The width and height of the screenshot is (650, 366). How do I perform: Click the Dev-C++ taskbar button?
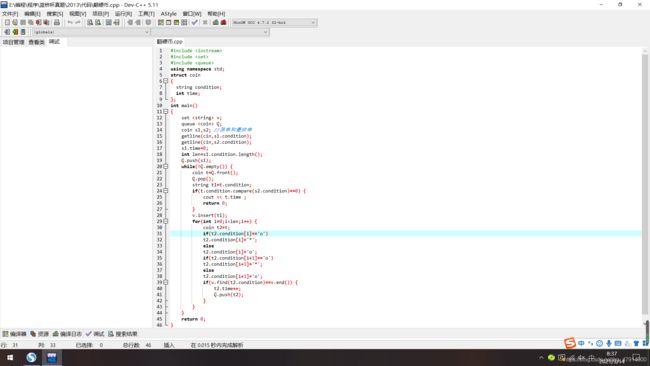[52, 357]
